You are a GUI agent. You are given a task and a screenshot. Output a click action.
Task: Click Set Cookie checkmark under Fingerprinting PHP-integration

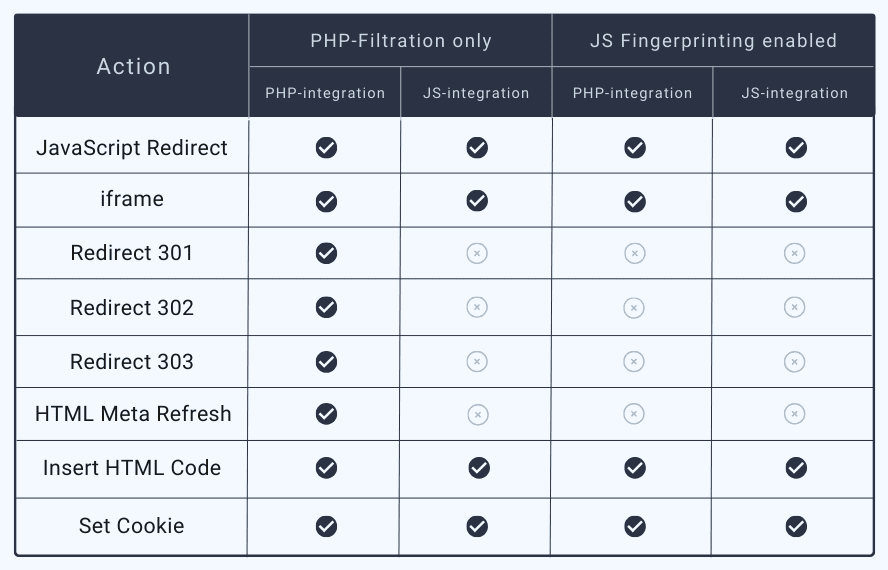coord(634,525)
